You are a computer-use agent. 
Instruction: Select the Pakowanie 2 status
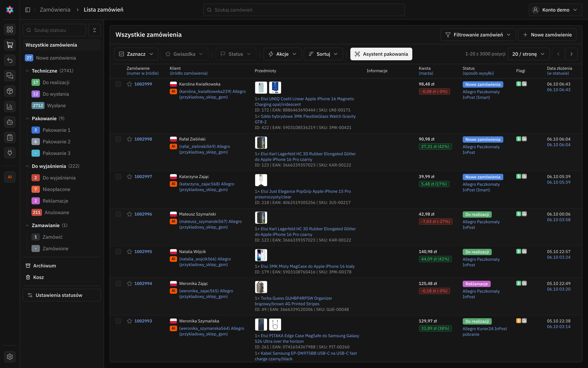click(56, 142)
